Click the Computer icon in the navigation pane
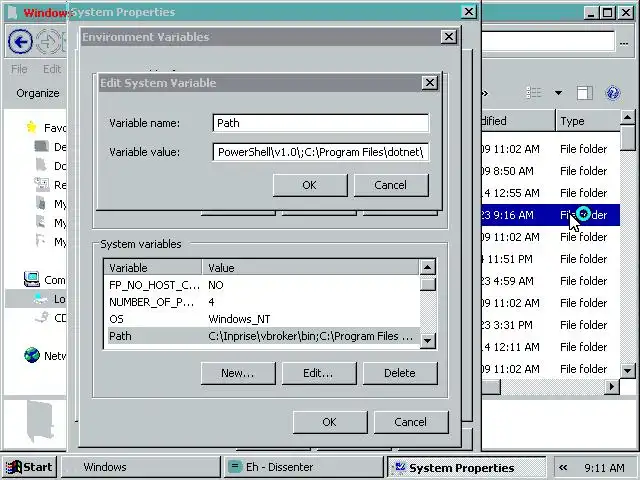The image size is (640, 480). pos(31,279)
